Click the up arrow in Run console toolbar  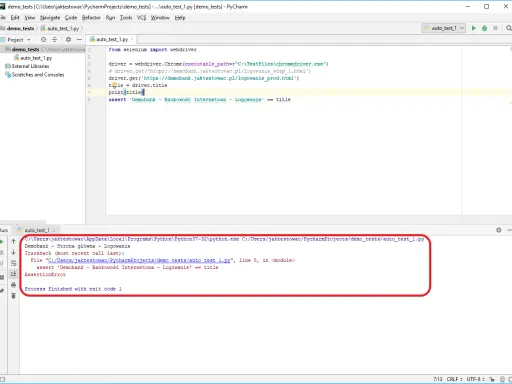tap(13, 241)
